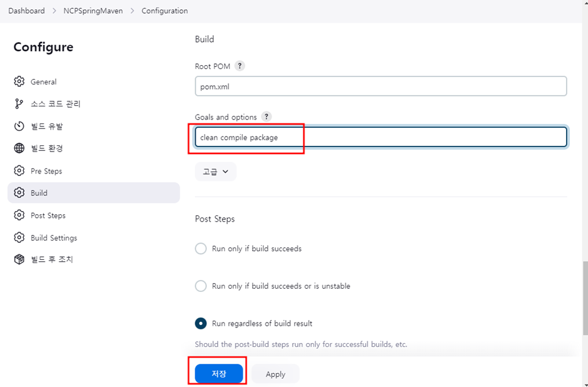
Task: Click the Build Settings gear icon
Action: pyautogui.click(x=19, y=237)
